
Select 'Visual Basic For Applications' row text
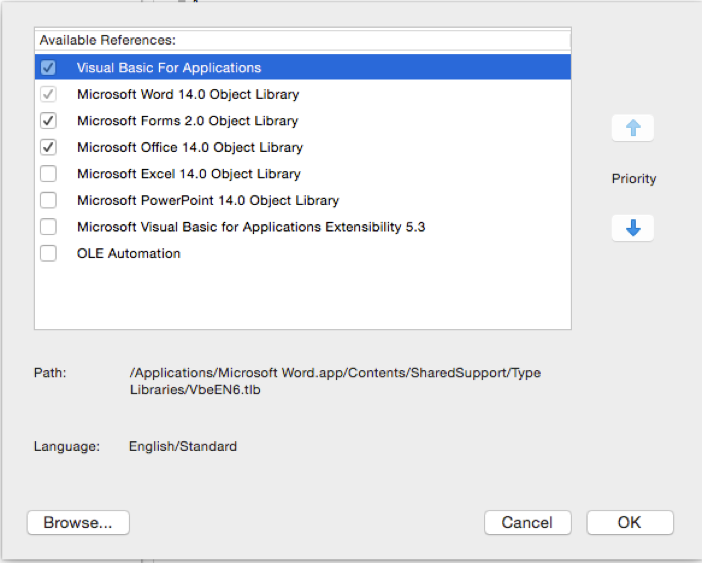[x=169, y=68]
